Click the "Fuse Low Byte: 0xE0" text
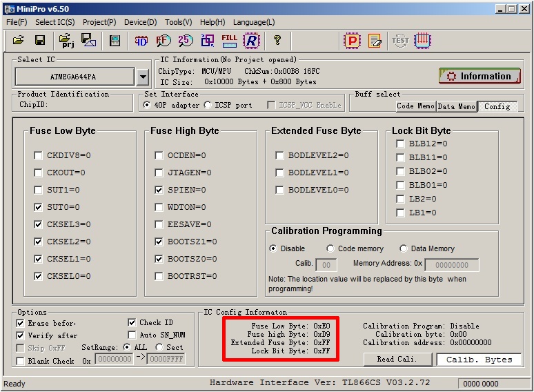This screenshot has width=534, height=392. [290, 326]
